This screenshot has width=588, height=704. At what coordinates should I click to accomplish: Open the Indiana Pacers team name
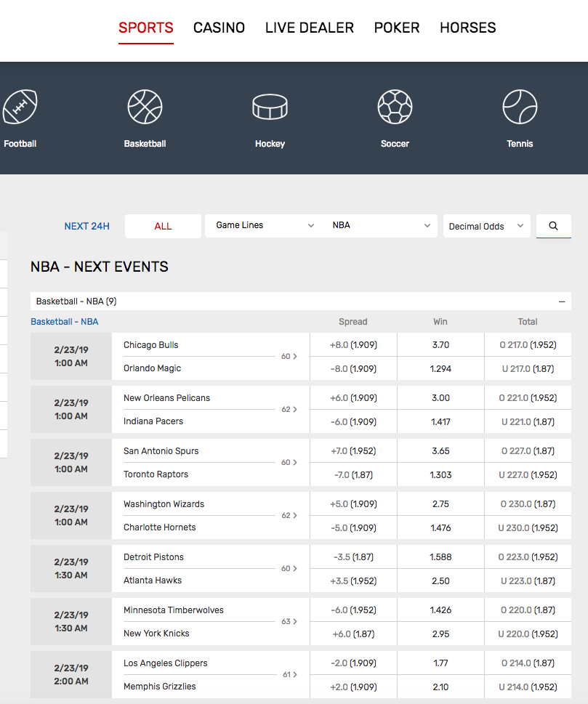153,421
